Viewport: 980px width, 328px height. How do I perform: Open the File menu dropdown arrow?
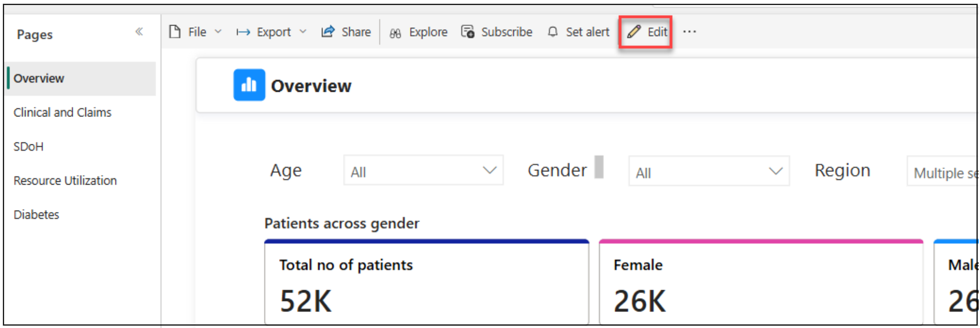coord(218,32)
